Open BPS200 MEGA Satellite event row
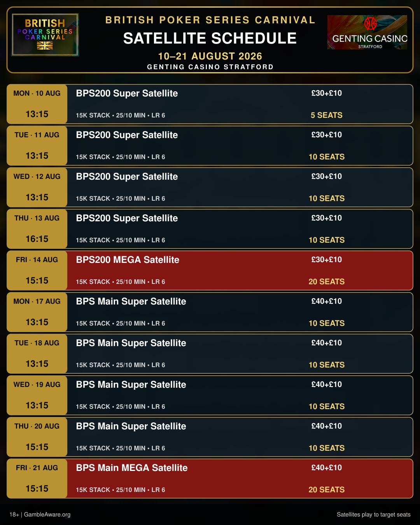Viewport: 420px width, 525px height. click(210, 270)
